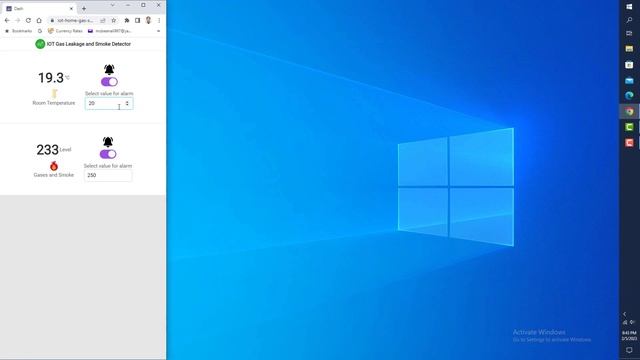Open Microsoft Store from the taskbar
Screen dimensions: 640x360
pos(629,64)
